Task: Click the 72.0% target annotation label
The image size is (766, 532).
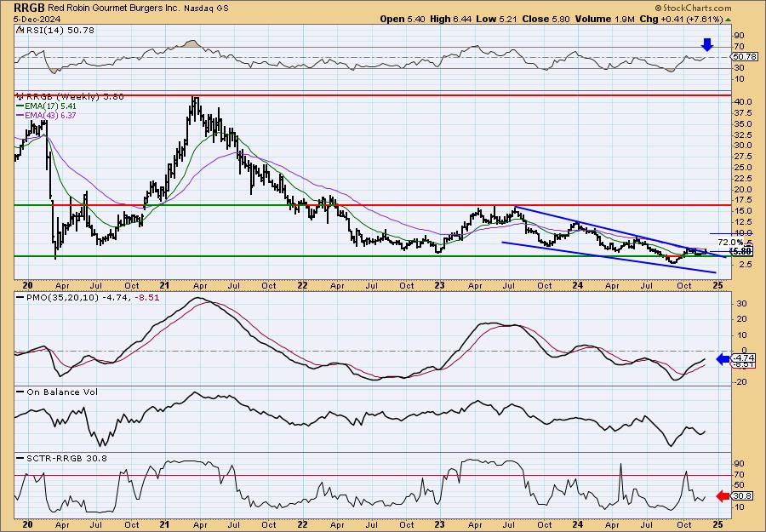Action: click(730, 243)
